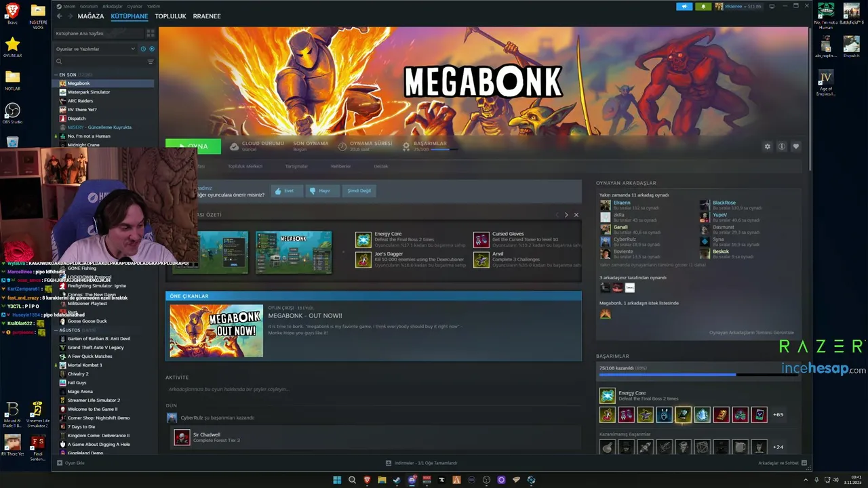Open Anvil achievement icon
The width and height of the screenshot is (868, 488).
pos(481,260)
